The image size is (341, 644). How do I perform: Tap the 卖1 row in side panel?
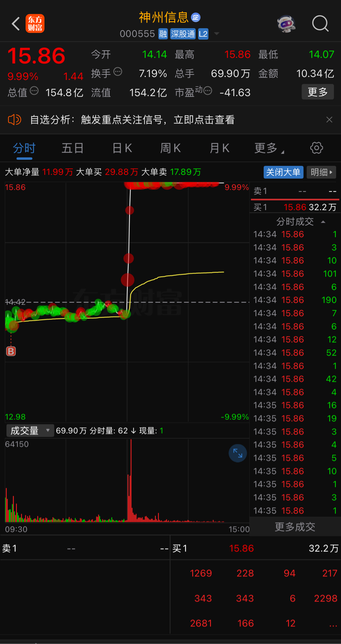point(295,191)
